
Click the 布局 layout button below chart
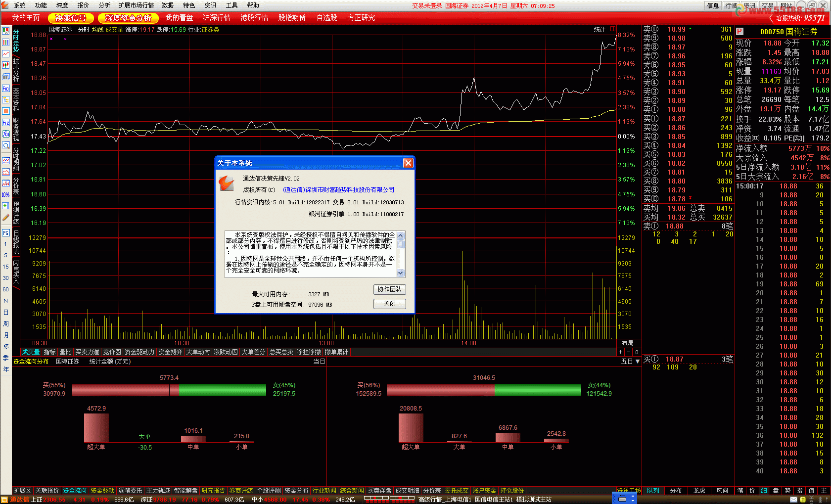[627, 343]
